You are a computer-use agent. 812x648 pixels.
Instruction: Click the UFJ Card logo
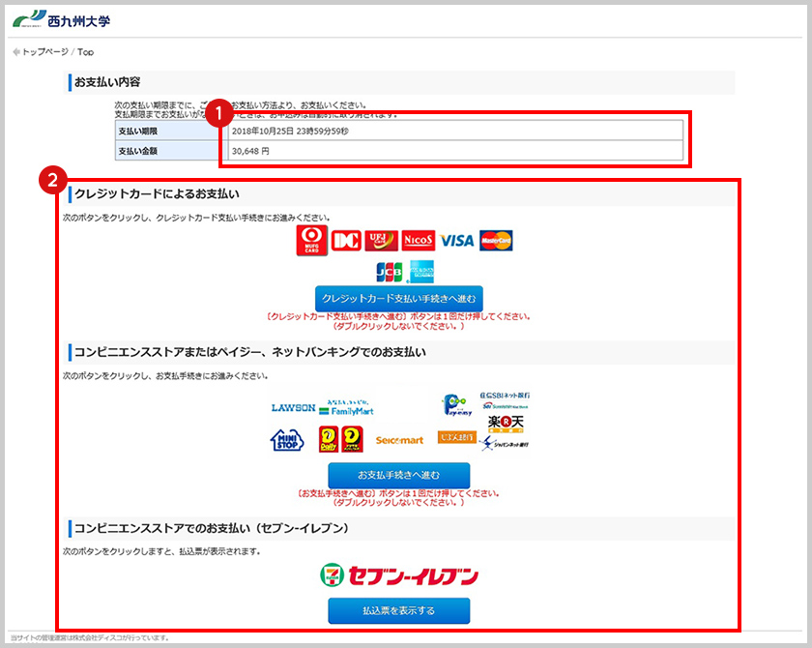[x=381, y=241]
